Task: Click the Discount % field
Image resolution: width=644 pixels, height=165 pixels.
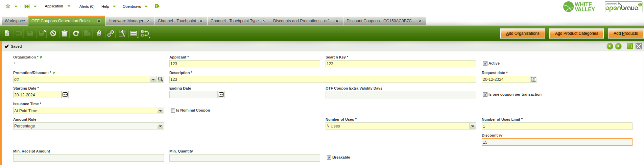Action: point(557,142)
